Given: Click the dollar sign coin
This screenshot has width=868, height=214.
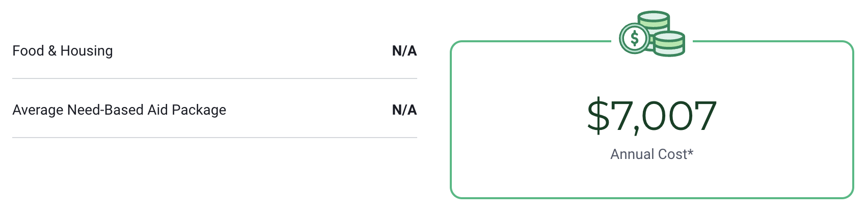Looking at the screenshot, I should pyautogui.click(x=634, y=38).
